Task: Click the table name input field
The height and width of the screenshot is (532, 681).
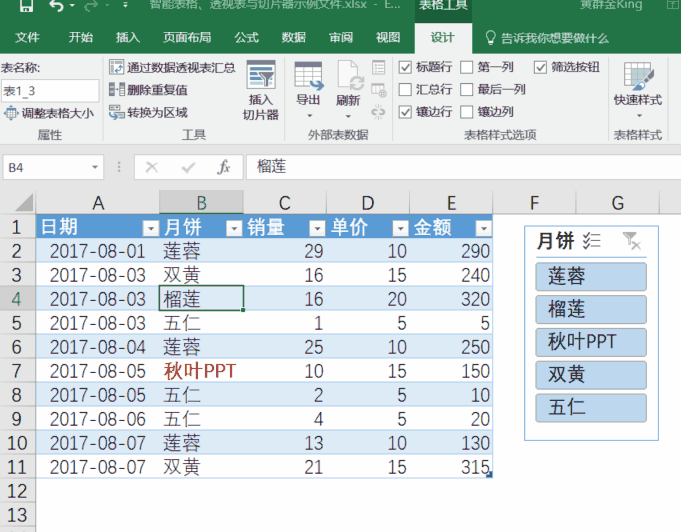Action: pyautogui.click(x=48, y=90)
